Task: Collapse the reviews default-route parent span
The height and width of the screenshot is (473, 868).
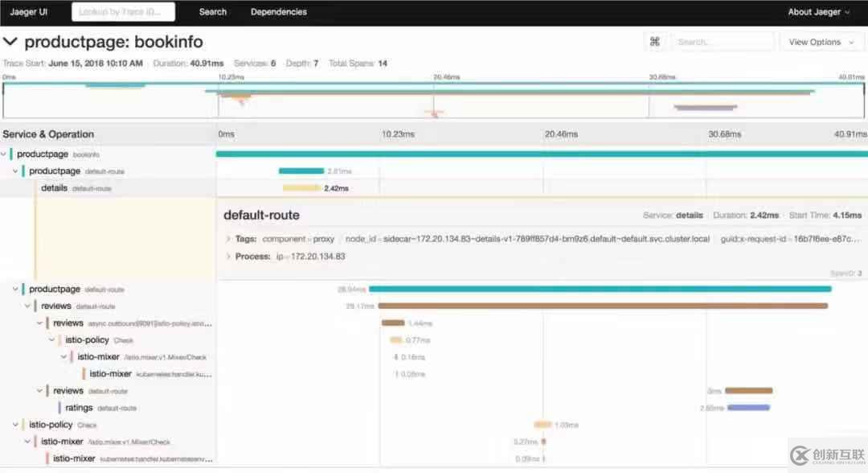Action: 27,306
